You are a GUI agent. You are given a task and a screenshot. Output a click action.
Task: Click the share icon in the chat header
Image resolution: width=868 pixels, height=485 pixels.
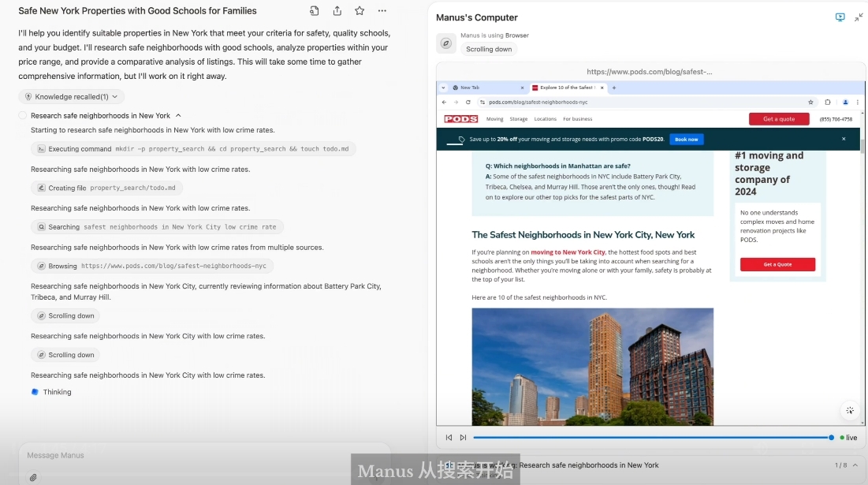pos(337,11)
